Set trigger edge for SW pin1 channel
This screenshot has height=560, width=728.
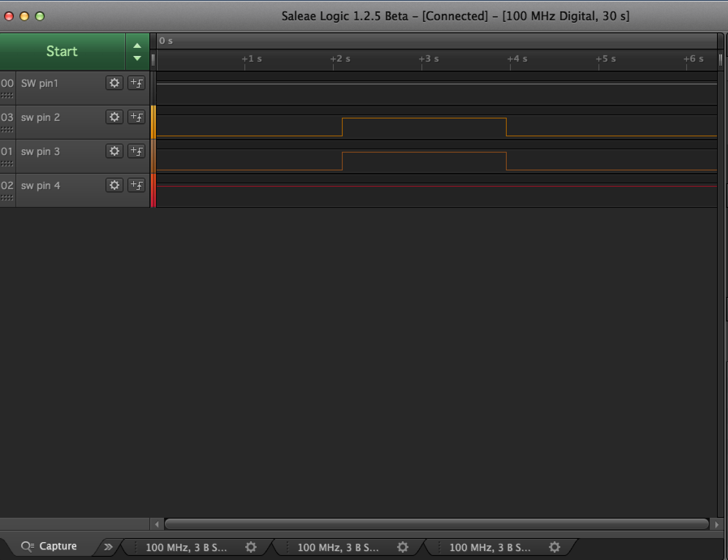[136, 83]
